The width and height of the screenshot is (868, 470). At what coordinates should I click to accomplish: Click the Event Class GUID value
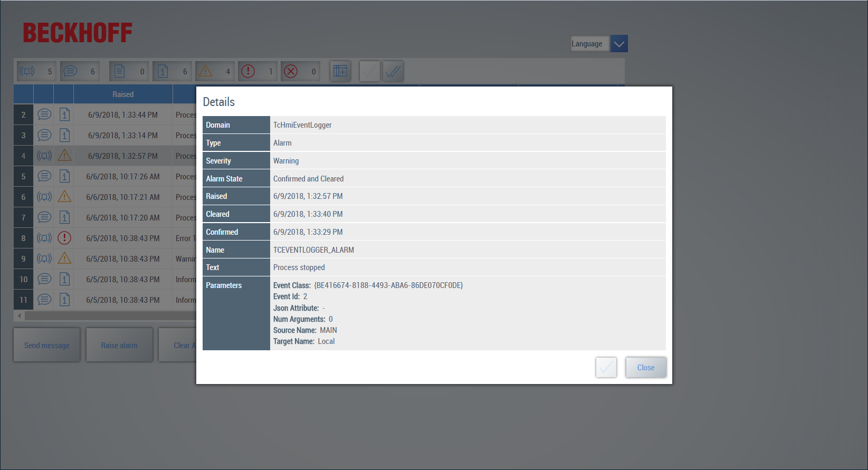click(388, 285)
